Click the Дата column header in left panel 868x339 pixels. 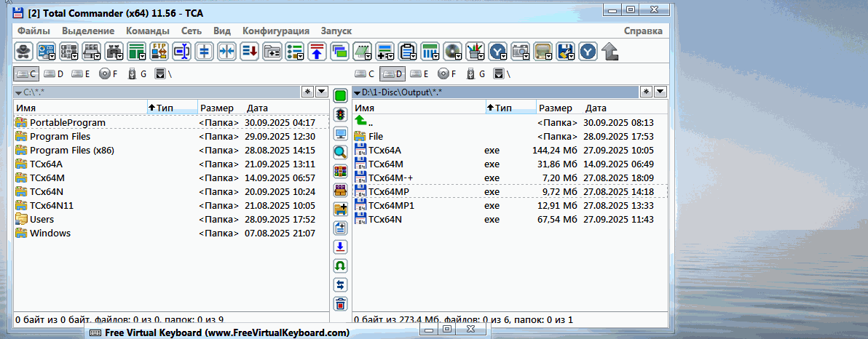tap(258, 108)
